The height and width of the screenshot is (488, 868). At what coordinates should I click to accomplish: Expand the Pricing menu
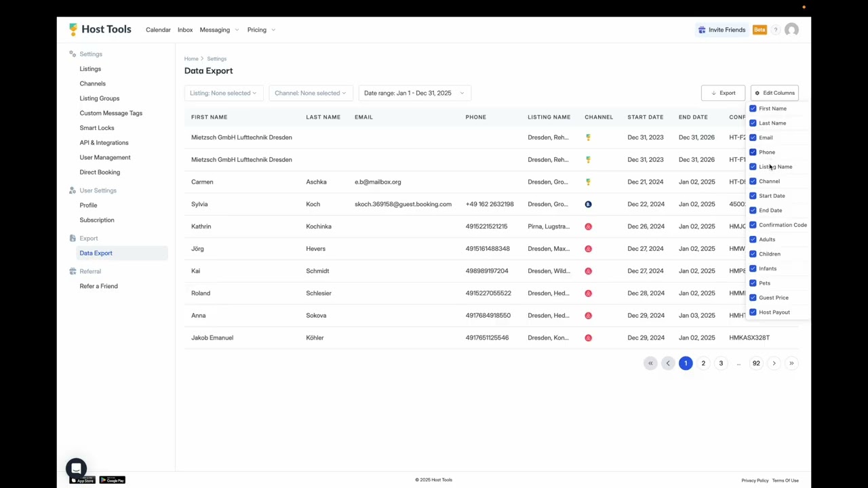261,30
